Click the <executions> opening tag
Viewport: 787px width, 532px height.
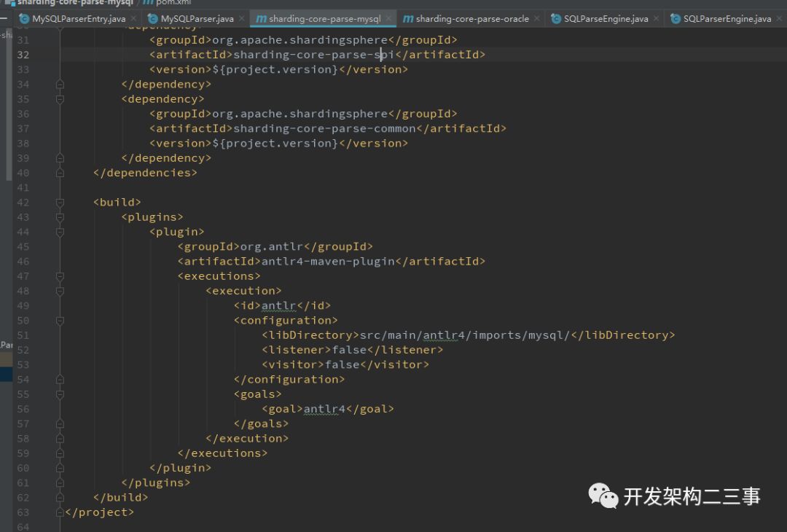click(x=219, y=276)
